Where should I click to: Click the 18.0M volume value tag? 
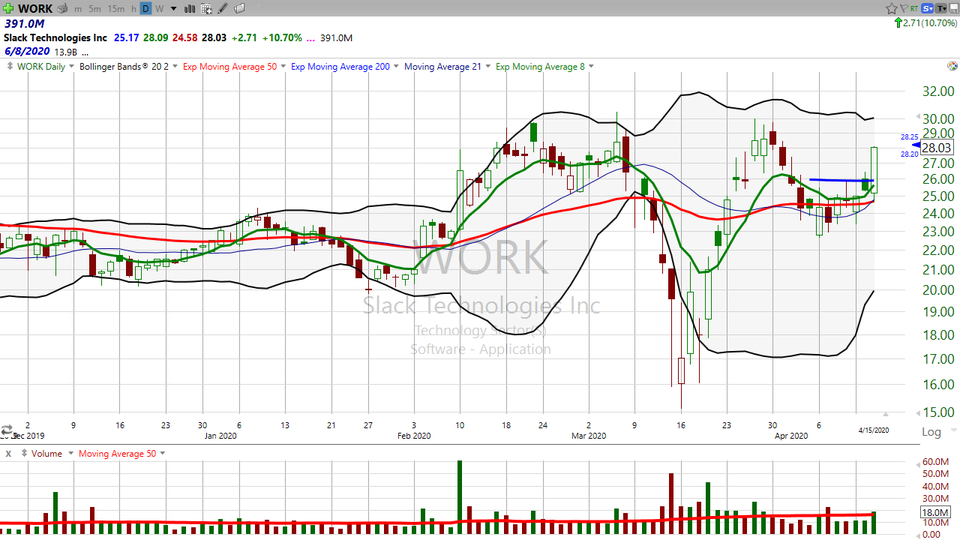click(936, 513)
